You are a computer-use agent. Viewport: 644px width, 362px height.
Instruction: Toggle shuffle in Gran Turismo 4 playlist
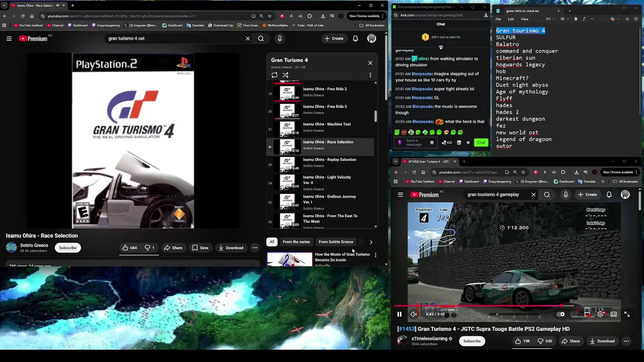[285, 75]
